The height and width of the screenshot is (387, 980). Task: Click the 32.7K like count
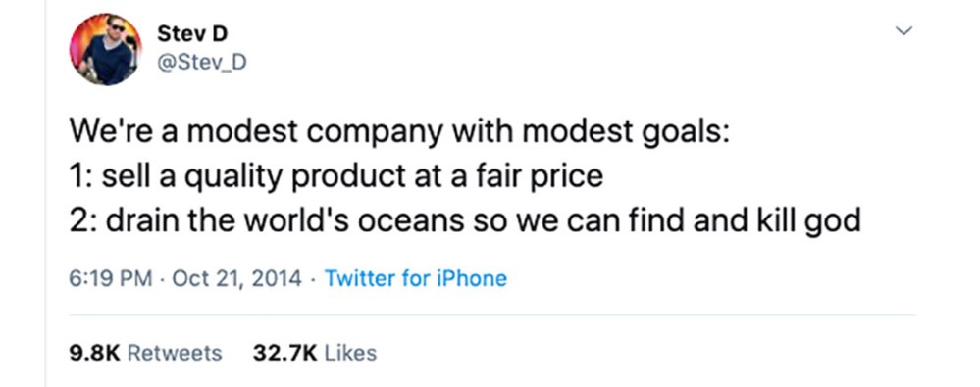pos(285,353)
